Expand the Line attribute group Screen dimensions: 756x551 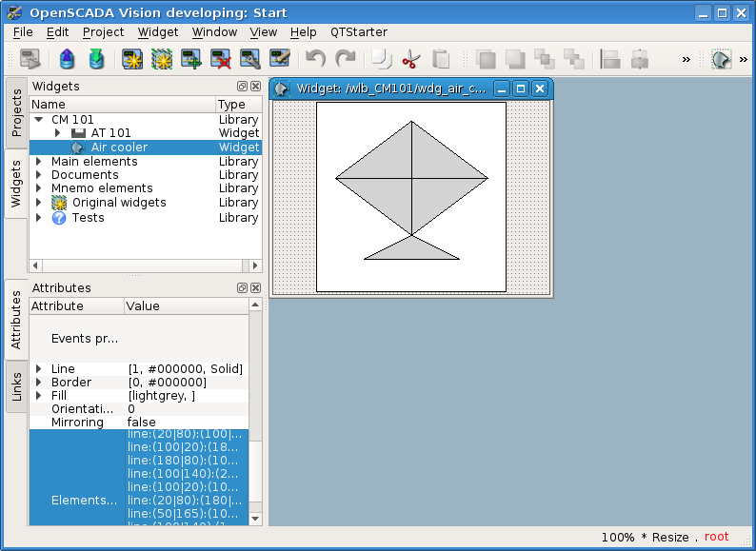click(x=39, y=369)
